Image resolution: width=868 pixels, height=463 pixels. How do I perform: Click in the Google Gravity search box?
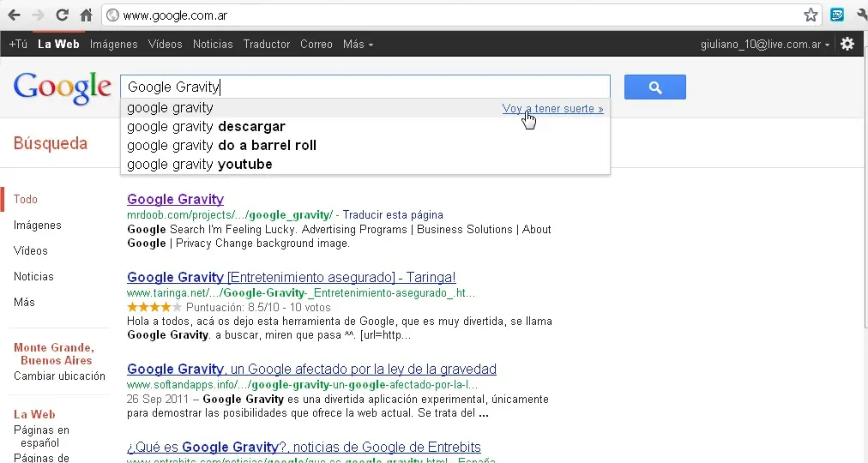tap(365, 87)
